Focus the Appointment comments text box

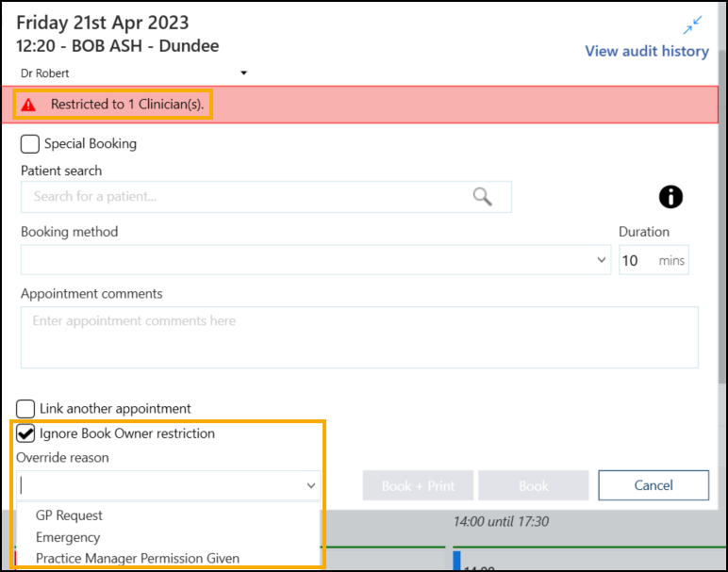(x=359, y=336)
